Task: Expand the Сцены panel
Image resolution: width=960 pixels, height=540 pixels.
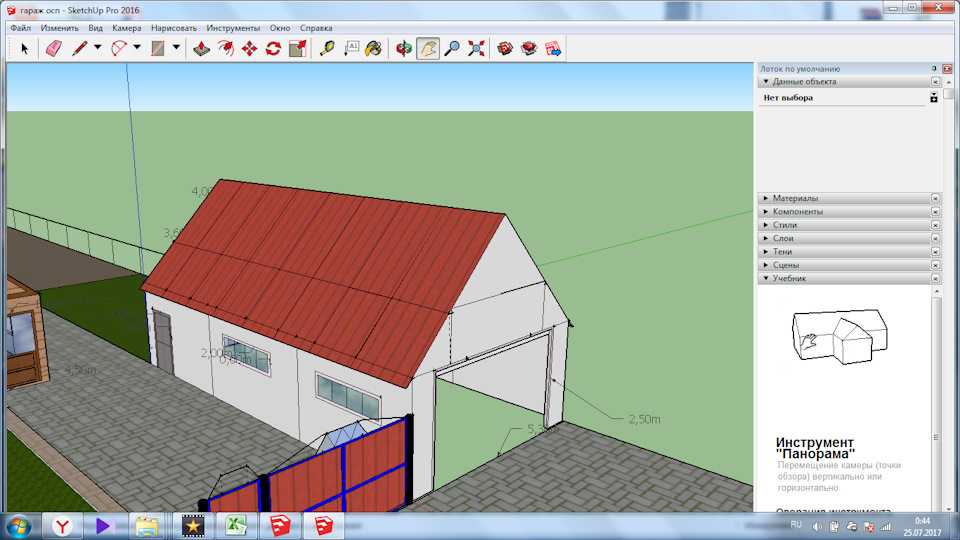Action: 766,265
